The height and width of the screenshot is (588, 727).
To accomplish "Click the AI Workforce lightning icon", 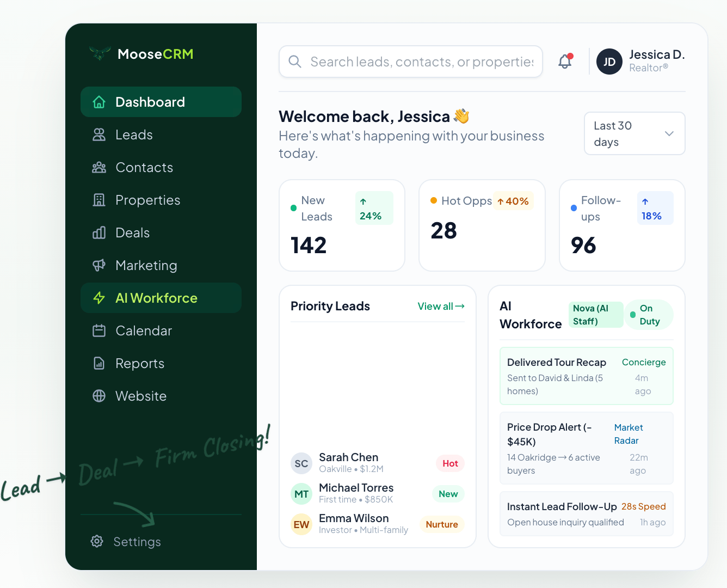I will 99,298.
